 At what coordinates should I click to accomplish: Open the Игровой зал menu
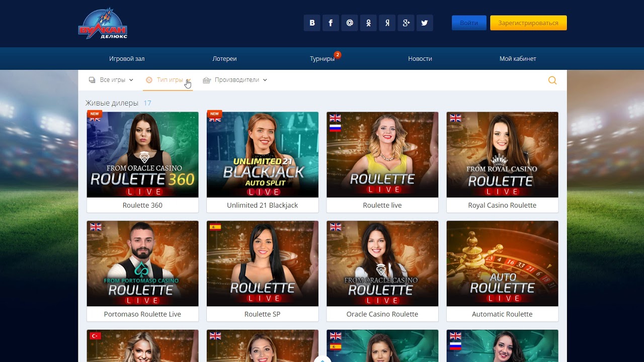point(127,59)
